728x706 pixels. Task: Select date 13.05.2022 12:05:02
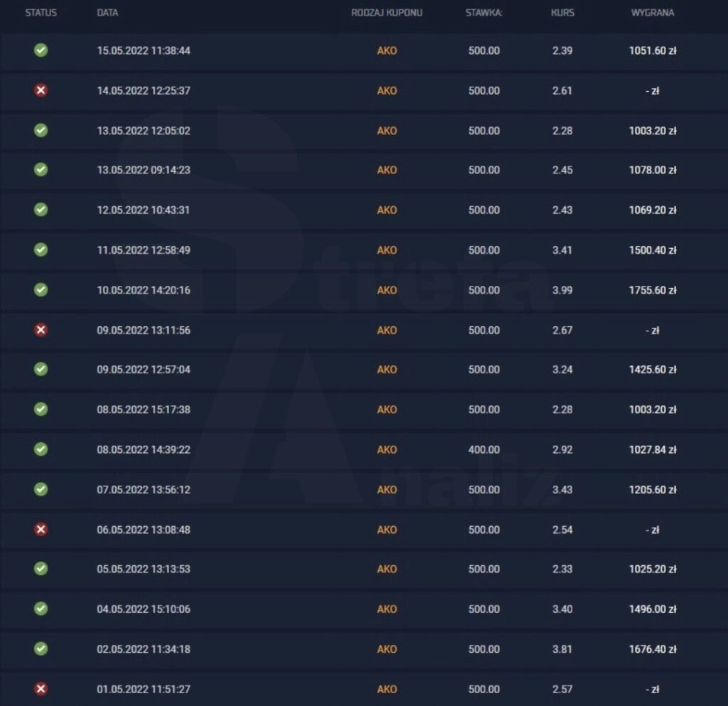144,130
